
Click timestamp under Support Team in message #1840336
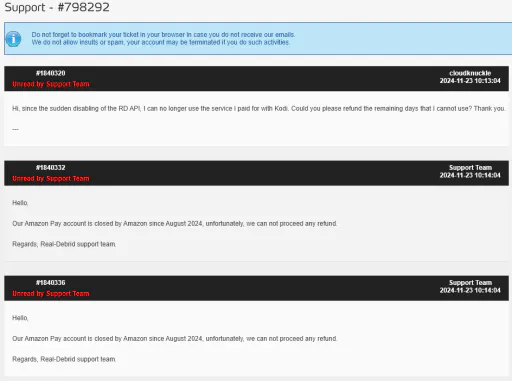[x=470, y=290]
